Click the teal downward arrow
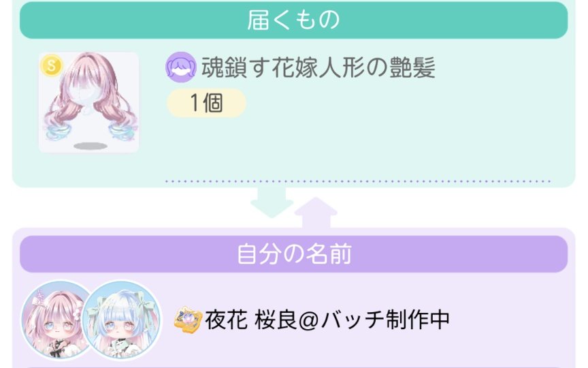 click(272, 203)
